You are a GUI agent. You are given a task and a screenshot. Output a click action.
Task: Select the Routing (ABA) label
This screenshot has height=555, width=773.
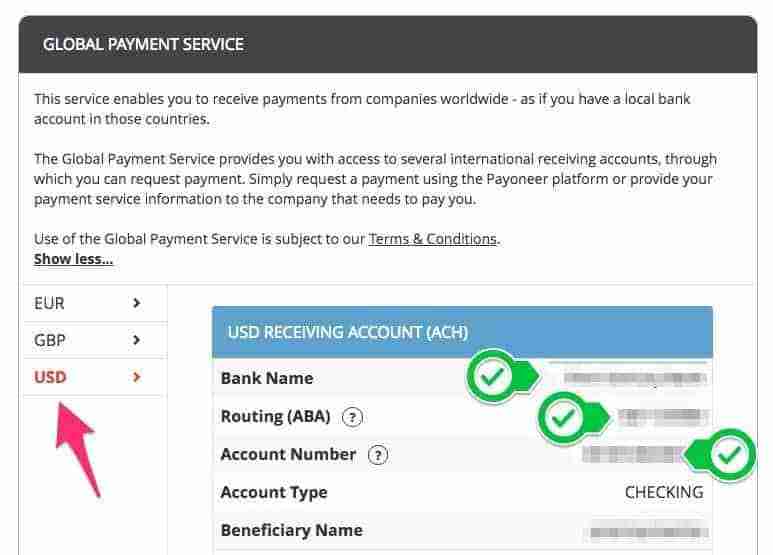pos(276,416)
